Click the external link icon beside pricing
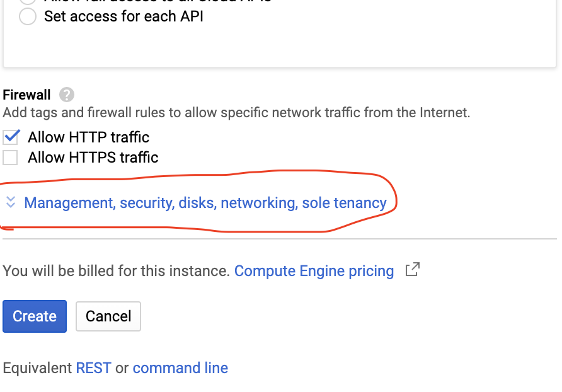This screenshot has height=392, width=562. point(412,270)
